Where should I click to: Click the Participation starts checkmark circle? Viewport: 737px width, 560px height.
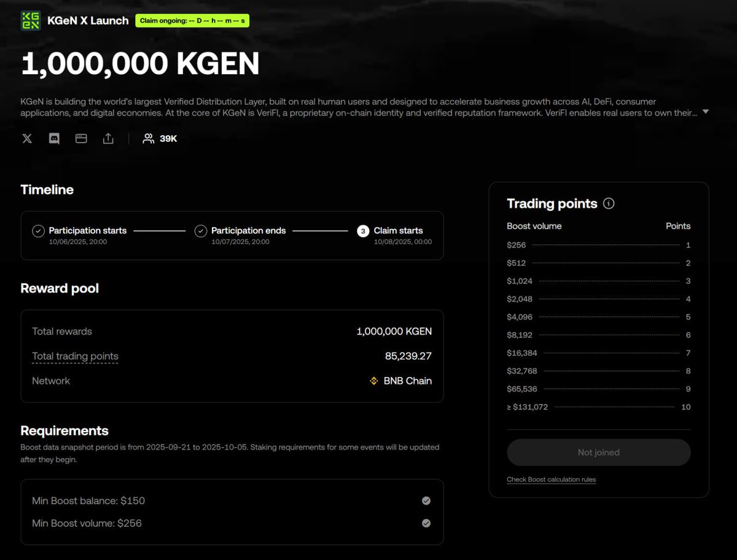[x=38, y=231]
